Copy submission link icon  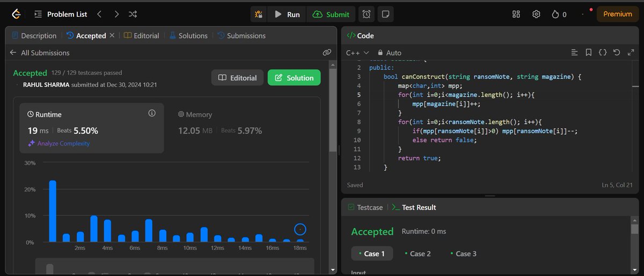point(326,53)
